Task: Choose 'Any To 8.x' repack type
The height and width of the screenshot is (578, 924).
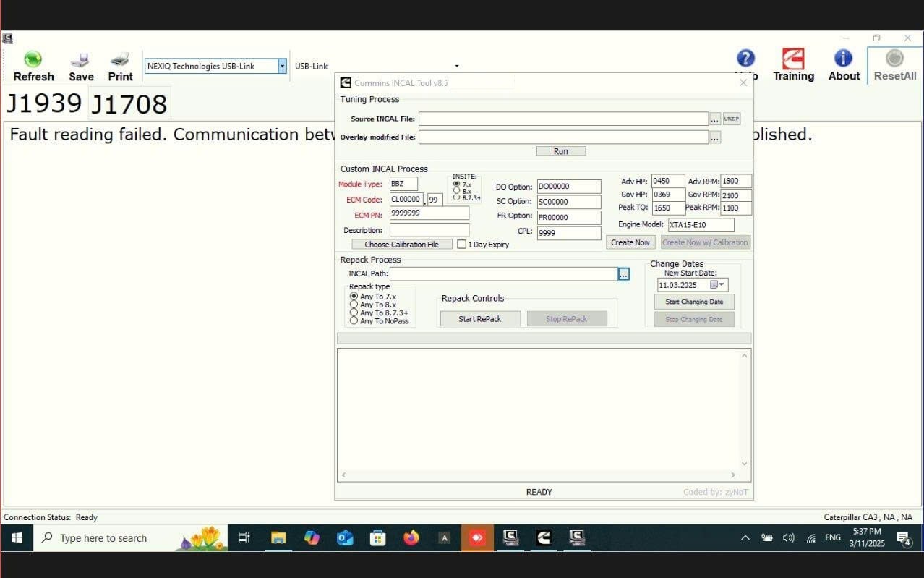Action: click(x=354, y=305)
